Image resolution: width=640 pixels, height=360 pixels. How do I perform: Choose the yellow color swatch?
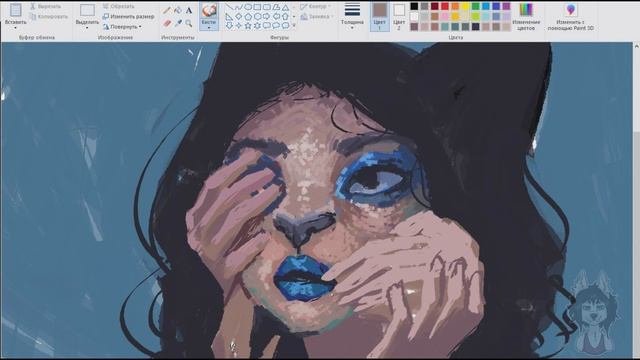[465, 6]
